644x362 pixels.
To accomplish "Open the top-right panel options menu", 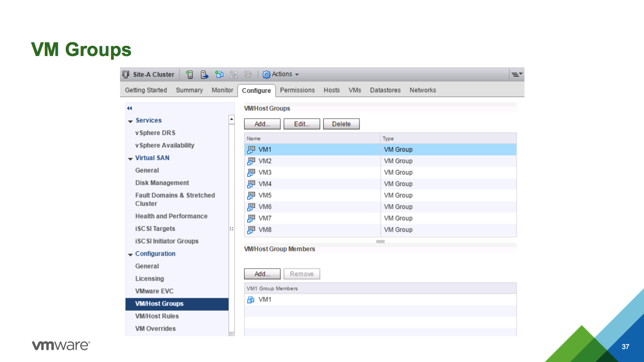I will (x=516, y=75).
